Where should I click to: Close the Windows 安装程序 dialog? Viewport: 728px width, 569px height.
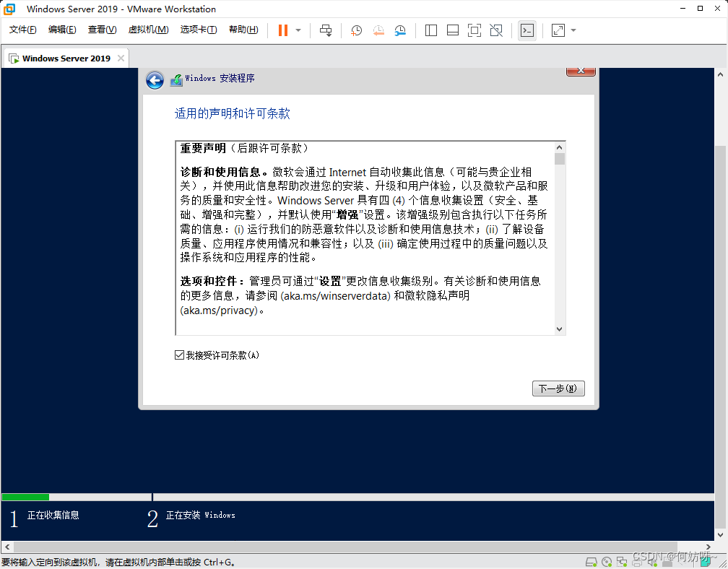[581, 71]
